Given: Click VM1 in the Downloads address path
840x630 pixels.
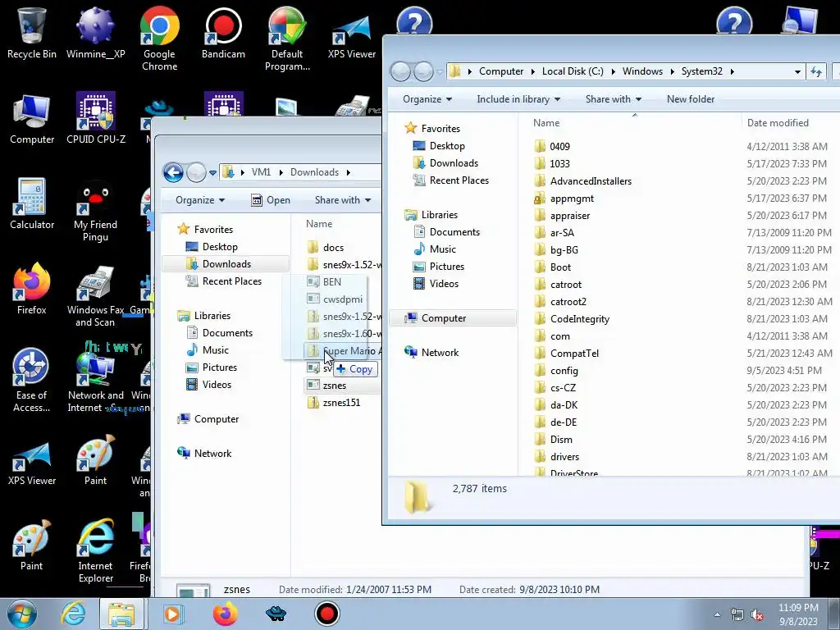Looking at the screenshot, I should coord(262,172).
